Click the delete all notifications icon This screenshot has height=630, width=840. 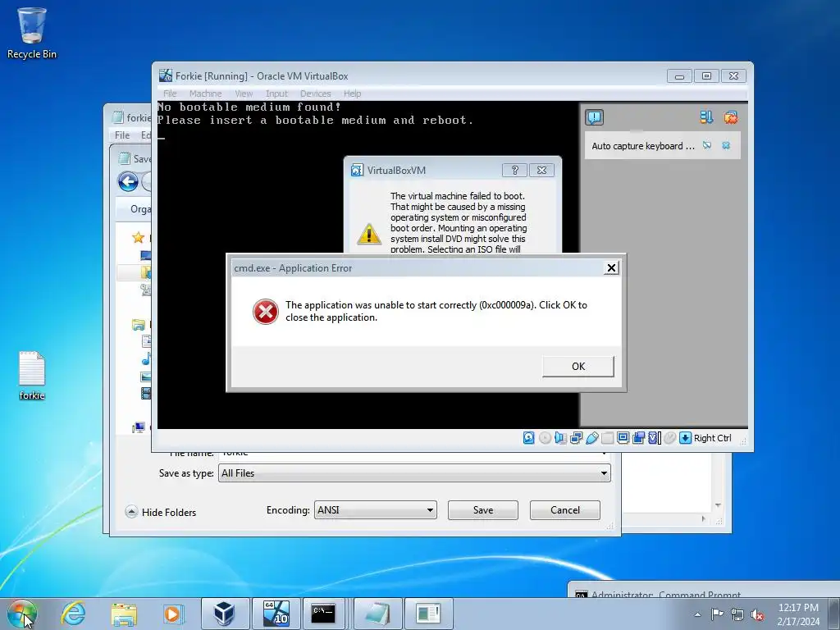tap(730, 117)
